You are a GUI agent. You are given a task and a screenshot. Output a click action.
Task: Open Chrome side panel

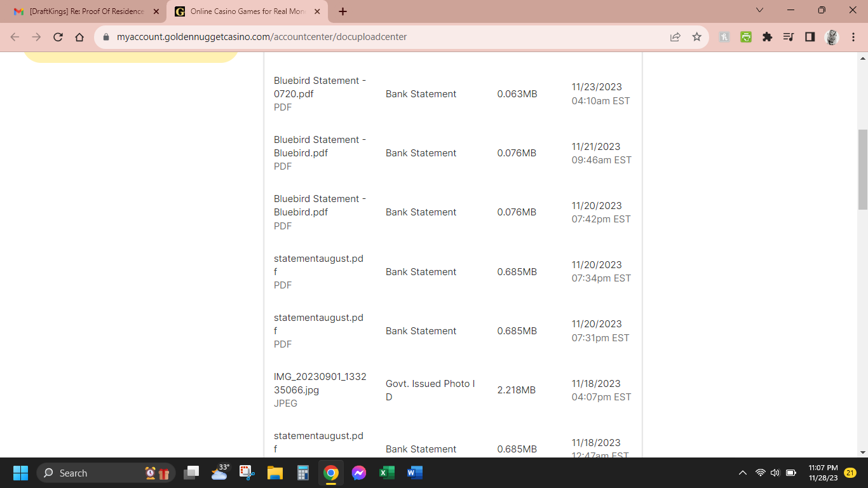coord(810,37)
